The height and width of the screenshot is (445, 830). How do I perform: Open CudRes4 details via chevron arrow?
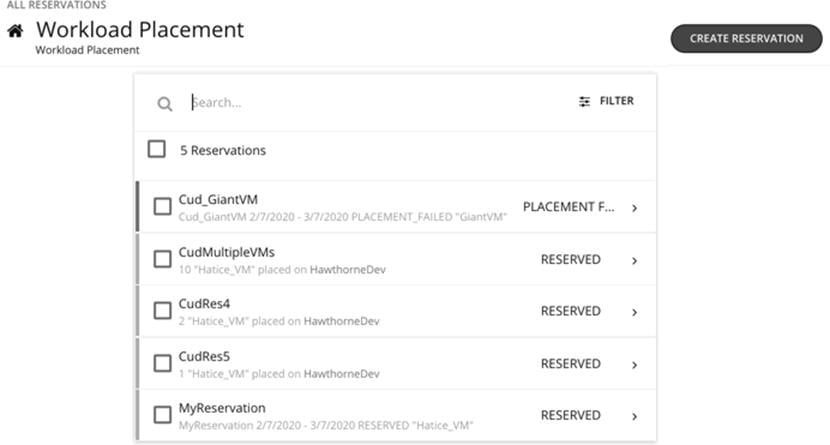635,312
